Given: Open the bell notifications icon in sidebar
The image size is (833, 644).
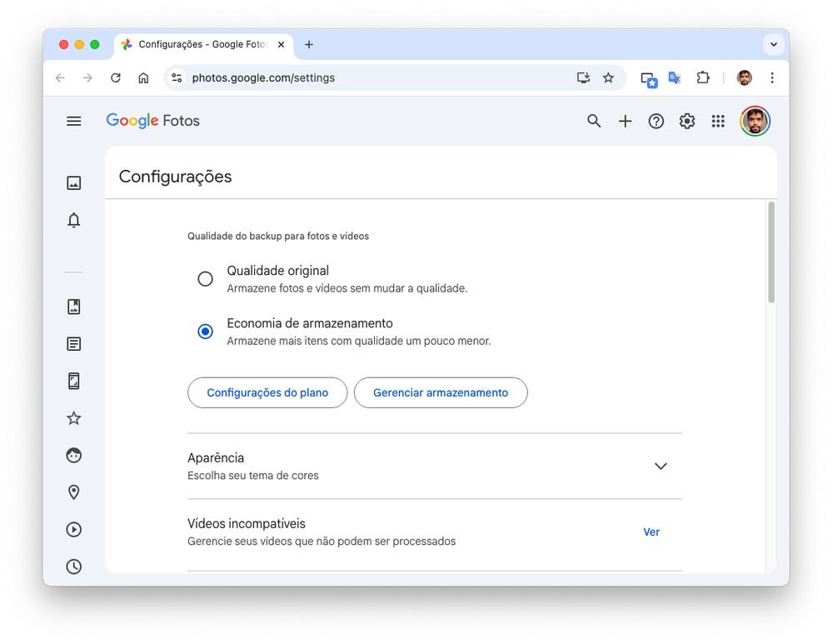Looking at the screenshot, I should (x=74, y=220).
